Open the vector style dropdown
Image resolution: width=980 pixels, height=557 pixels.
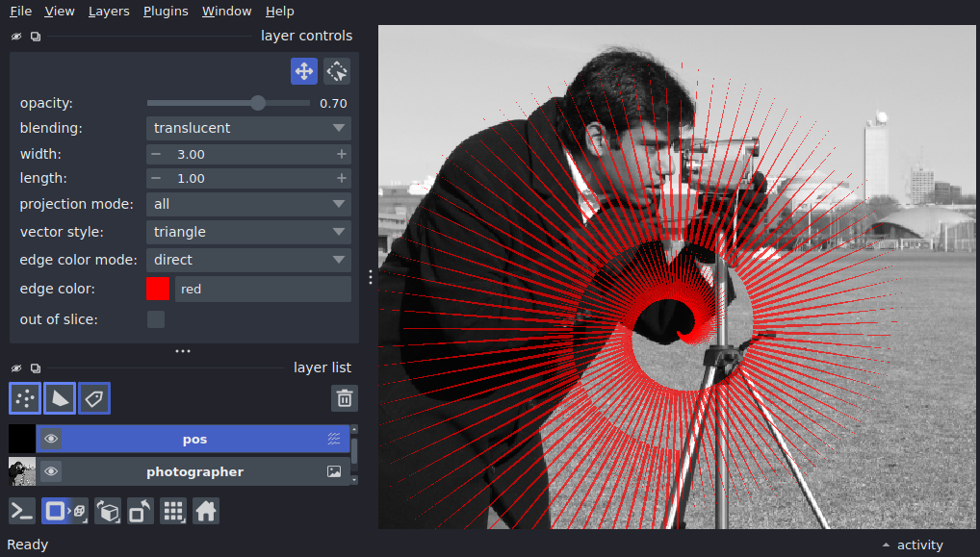click(x=248, y=232)
